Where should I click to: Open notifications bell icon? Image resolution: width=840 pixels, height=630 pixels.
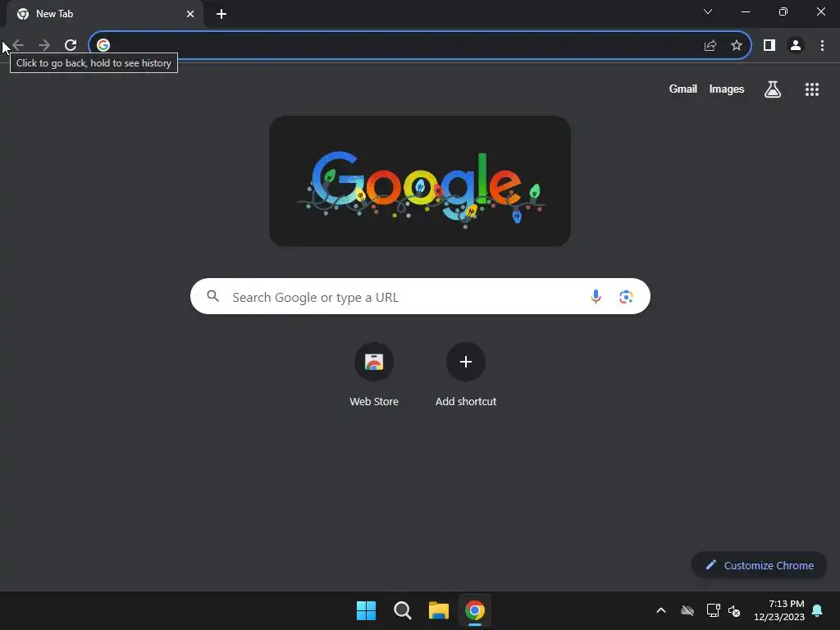[x=818, y=610]
